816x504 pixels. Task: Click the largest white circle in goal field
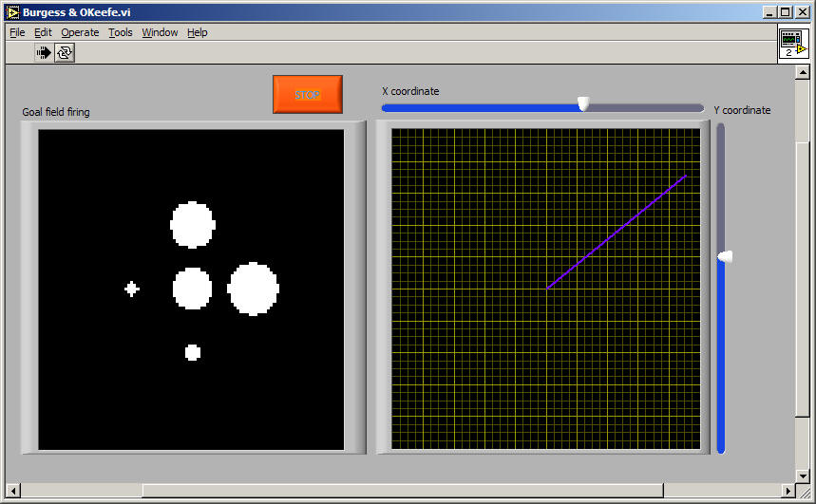pyautogui.click(x=254, y=289)
